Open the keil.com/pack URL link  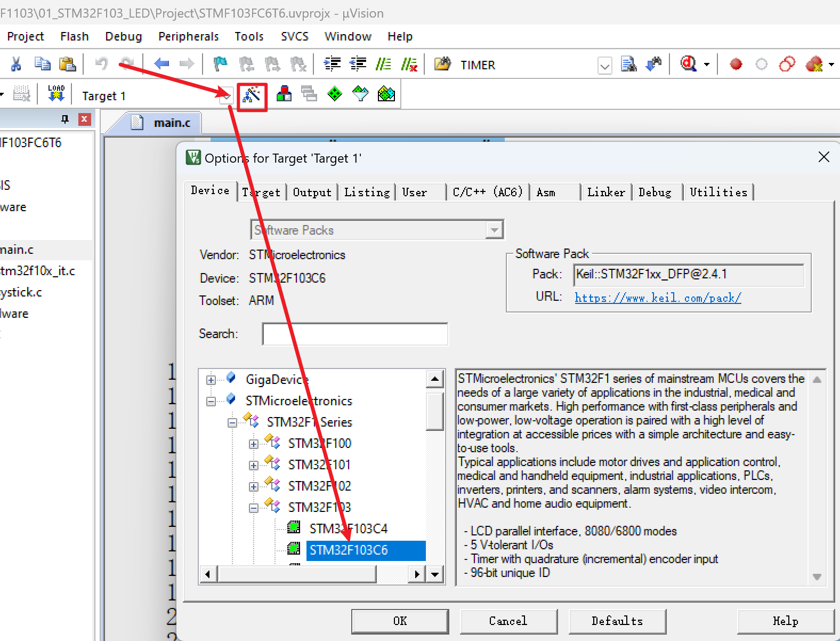(x=658, y=298)
